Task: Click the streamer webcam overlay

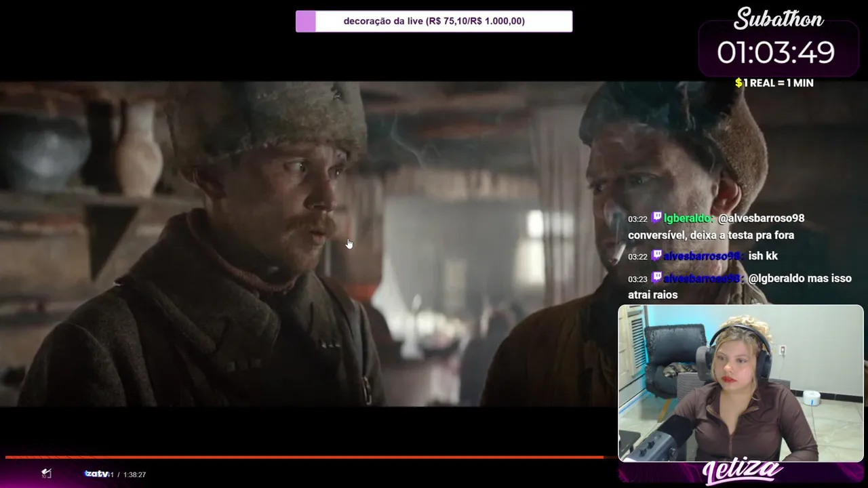Action: tap(741, 383)
